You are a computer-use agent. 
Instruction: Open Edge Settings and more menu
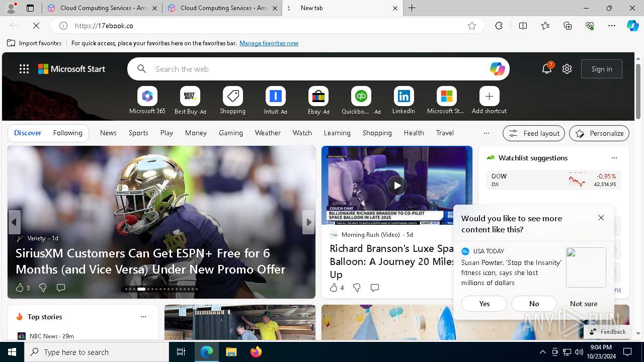(x=612, y=26)
